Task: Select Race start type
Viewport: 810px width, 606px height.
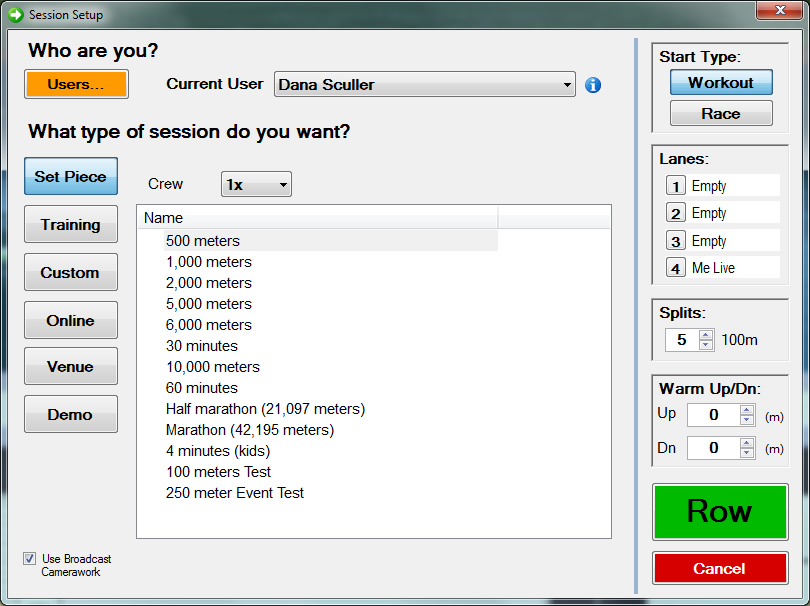Action: coord(720,114)
